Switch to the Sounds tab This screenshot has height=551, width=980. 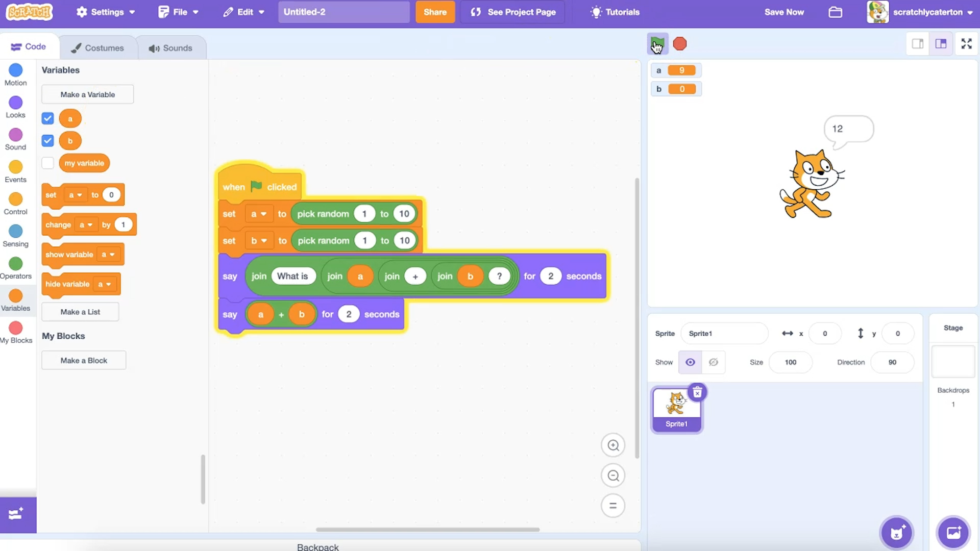coord(170,48)
